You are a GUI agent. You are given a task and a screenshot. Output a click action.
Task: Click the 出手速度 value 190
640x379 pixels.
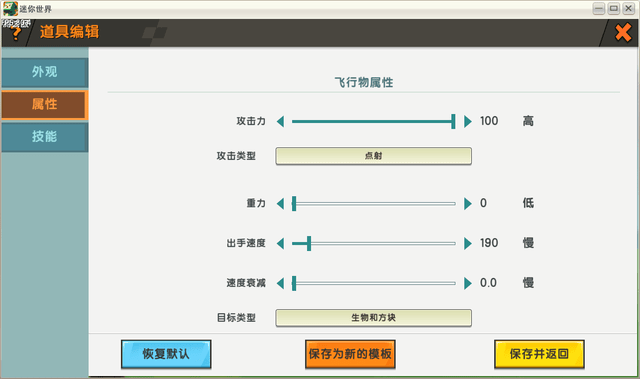[489, 243]
